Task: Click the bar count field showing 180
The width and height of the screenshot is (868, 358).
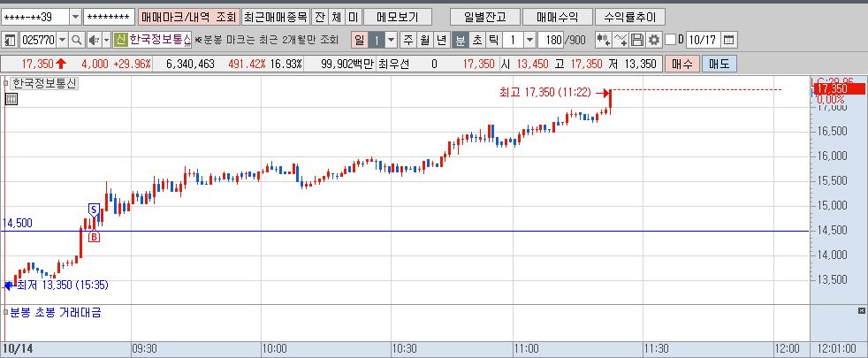Action: pyautogui.click(x=551, y=40)
